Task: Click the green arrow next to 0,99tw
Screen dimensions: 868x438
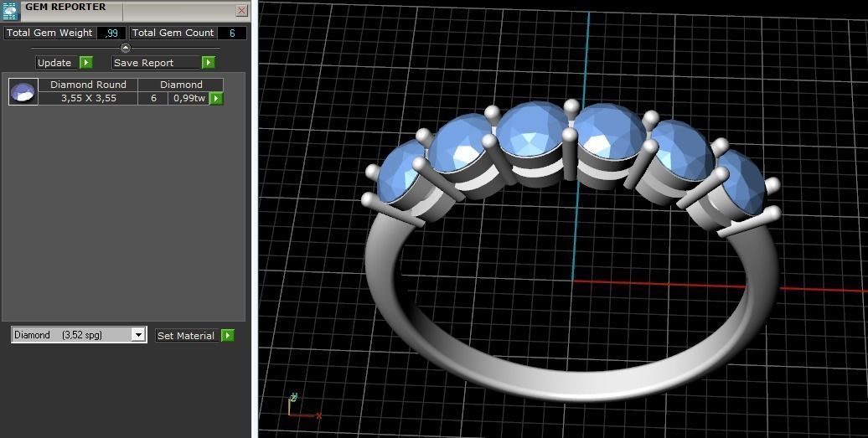Action: point(216,99)
